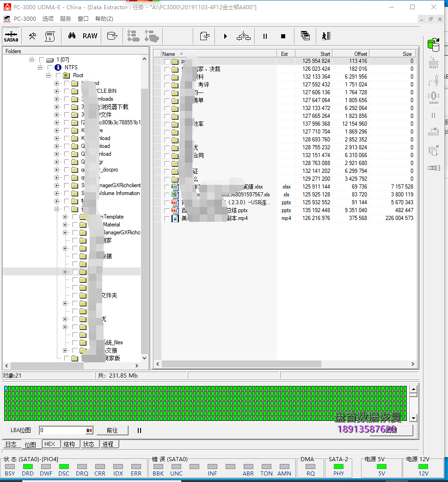This screenshot has height=482, width=448.
Task: Check the box for folder row offset 113 416
Action: (166, 61)
